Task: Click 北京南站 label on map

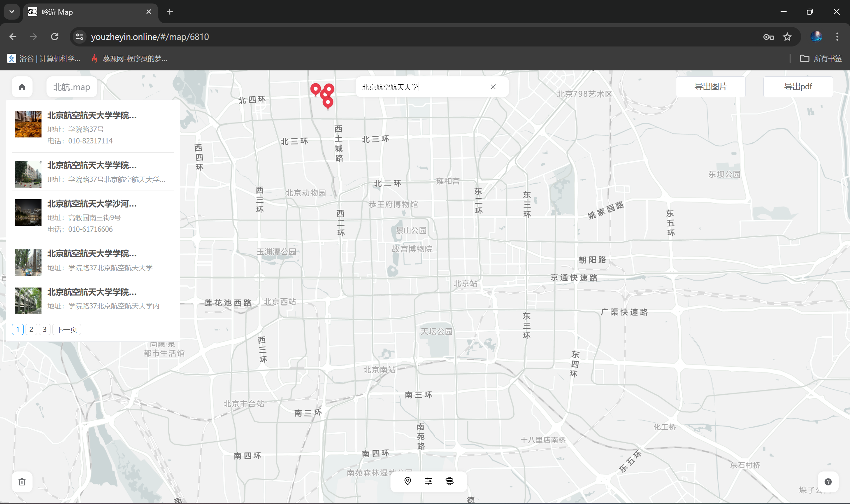Action: tap(379, 370)
